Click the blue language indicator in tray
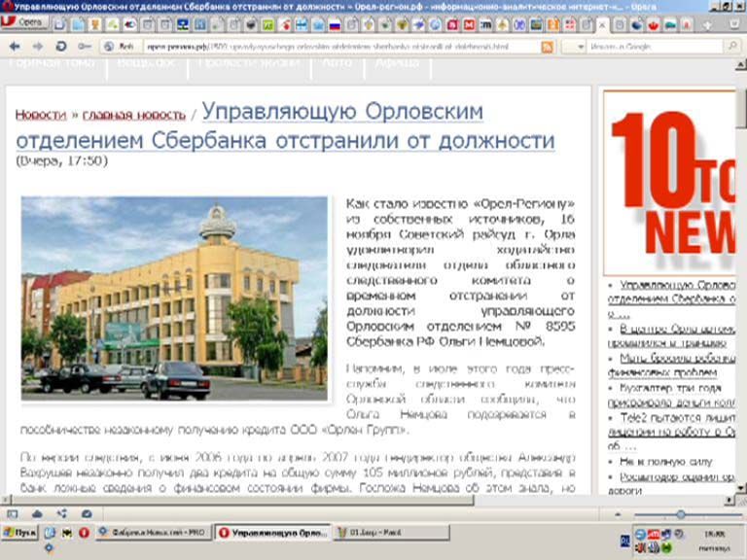747x560 pixels. point(625,540)
